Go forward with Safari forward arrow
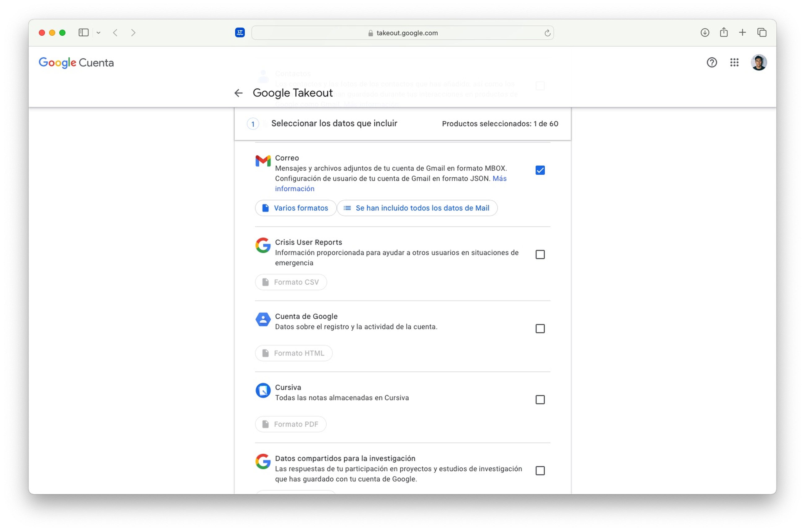Image resolution: width=805 pixels, height=532 pixels. pos(133,32)
